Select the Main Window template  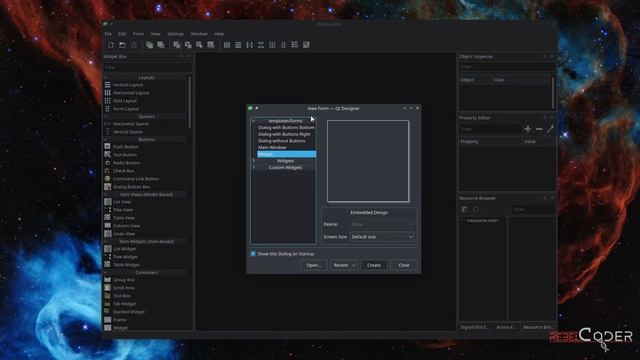(272, 147)
